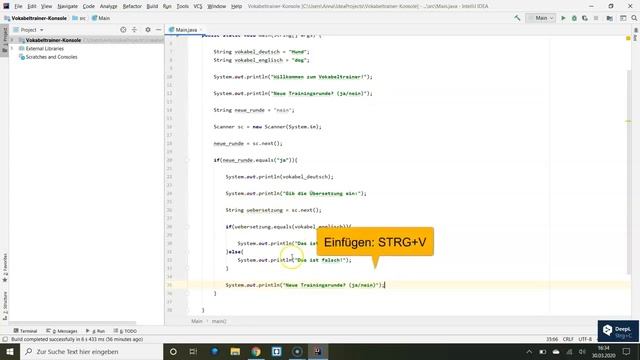
Task: Open the Analyze menu
Action: pyautogui.click(x=109, y=6)
